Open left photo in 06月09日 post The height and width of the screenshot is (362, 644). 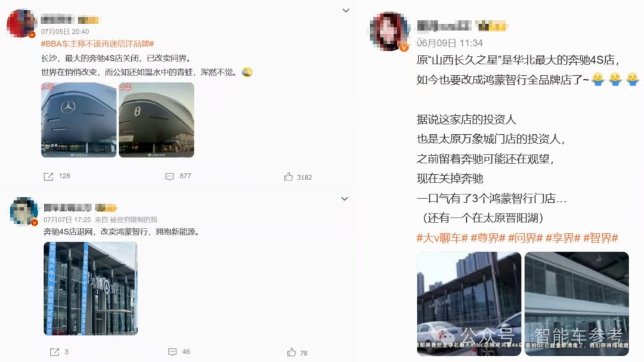tap(469, 304)
